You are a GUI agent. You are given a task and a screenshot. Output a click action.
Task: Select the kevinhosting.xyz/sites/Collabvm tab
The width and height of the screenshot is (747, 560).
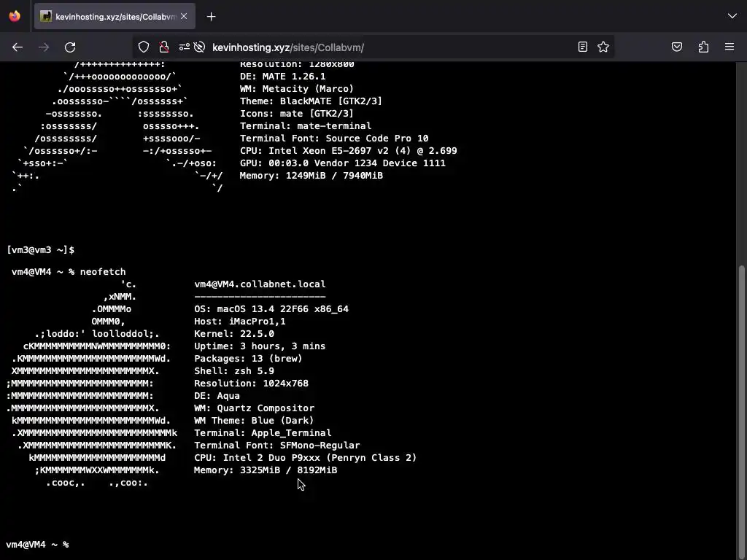[115, 16]
